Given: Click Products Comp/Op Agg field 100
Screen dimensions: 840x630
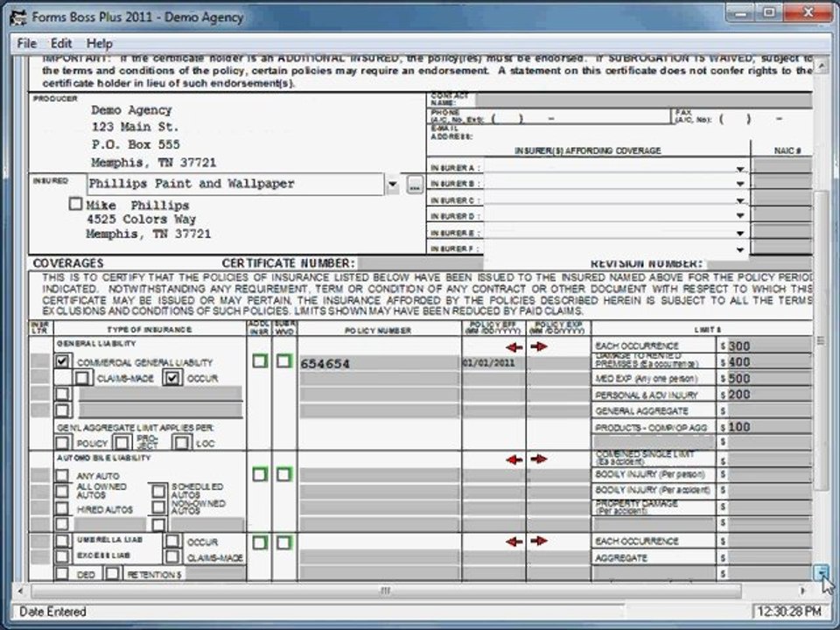Looking at the screenshot, I should (770, 427).
